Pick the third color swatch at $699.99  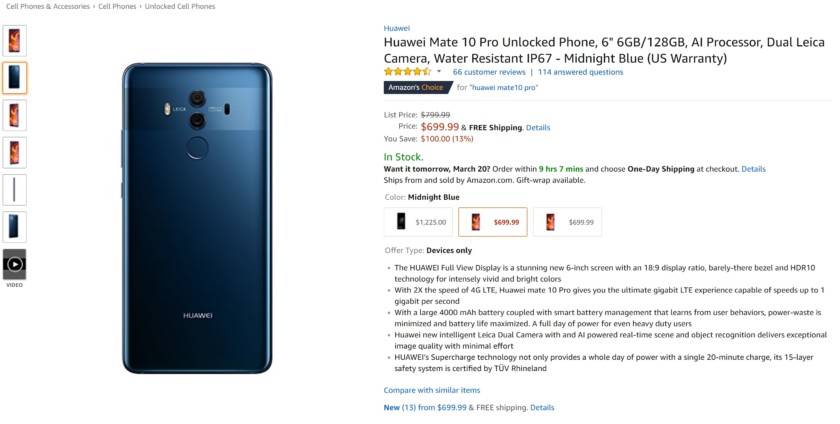[567, 221]
